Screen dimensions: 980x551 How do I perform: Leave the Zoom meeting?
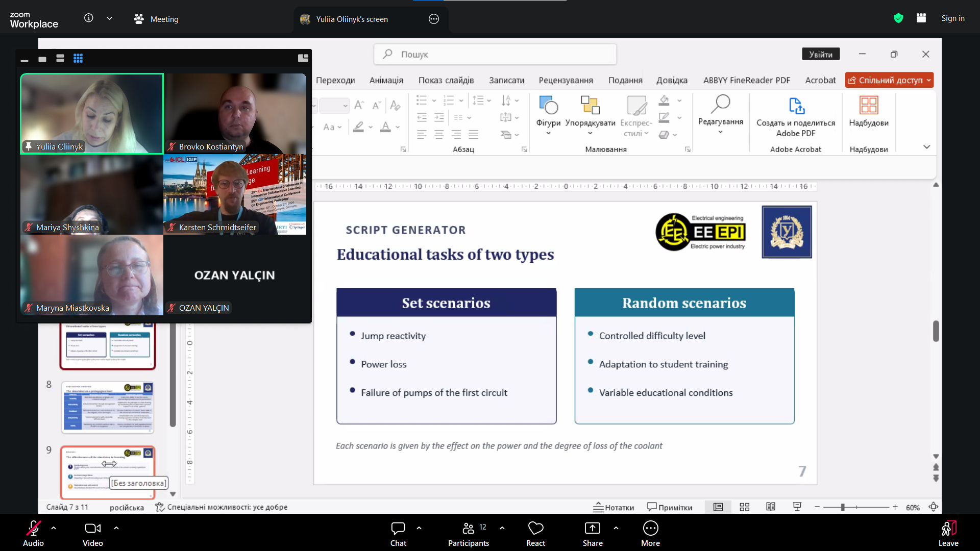(948, 534)
